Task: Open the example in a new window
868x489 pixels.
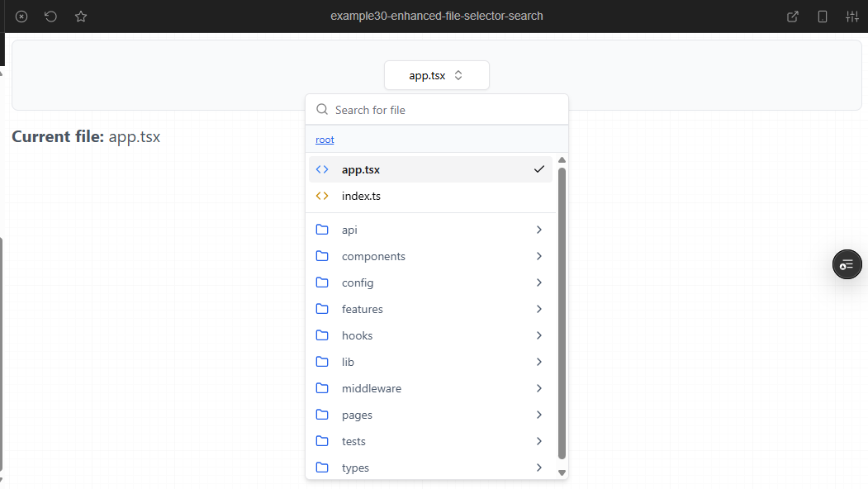Action: coord(793,17)
